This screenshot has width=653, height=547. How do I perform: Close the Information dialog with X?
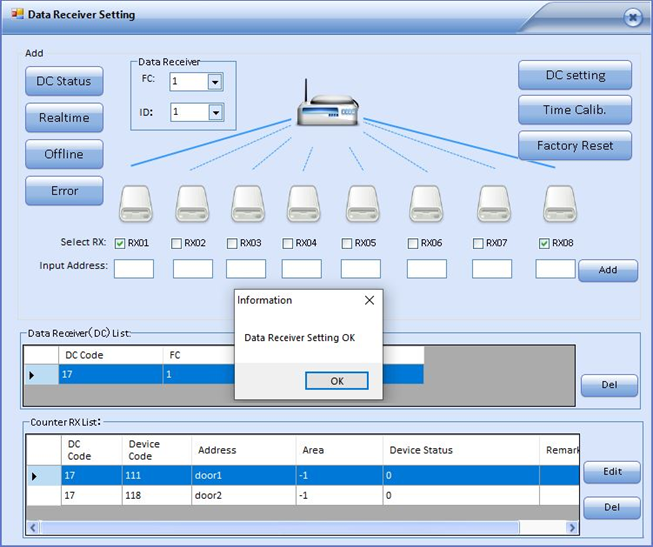click(369, 300)
